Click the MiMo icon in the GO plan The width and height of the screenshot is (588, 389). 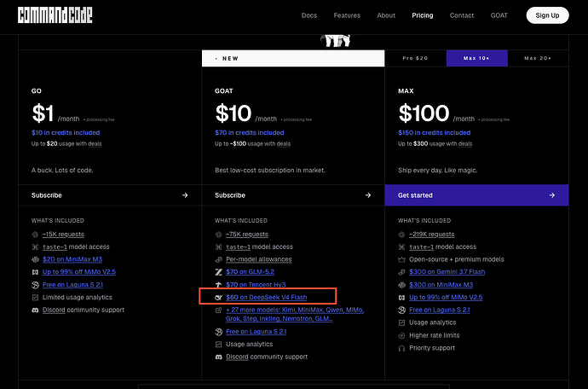35,272
